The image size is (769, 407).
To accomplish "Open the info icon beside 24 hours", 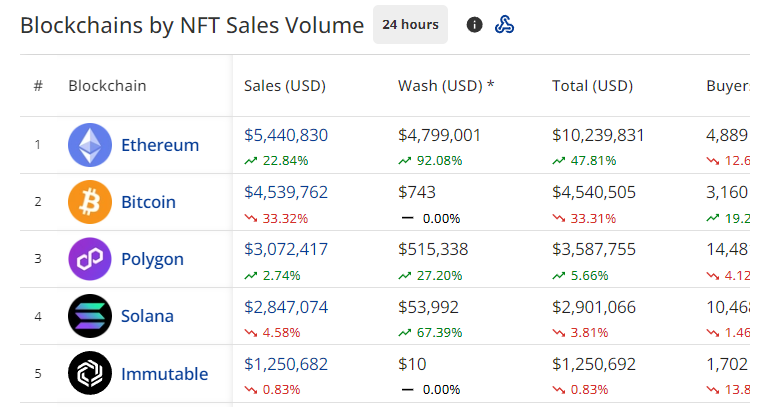I will [474, 25].
